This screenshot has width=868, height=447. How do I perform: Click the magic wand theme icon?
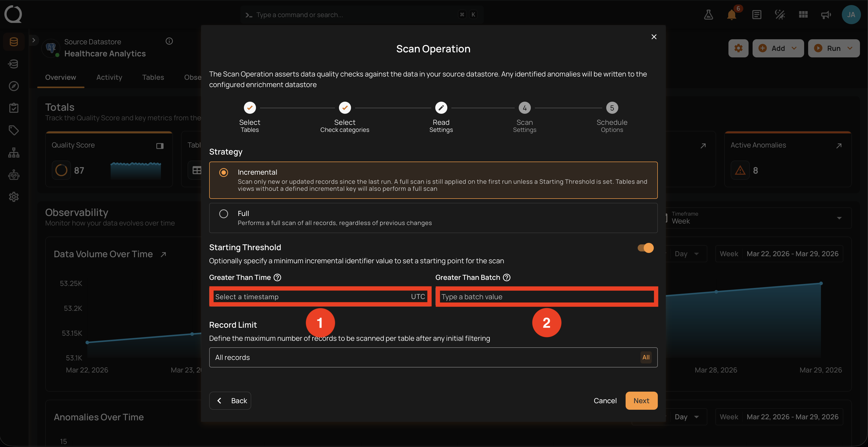pyautogui.click(x=780, y=15)
